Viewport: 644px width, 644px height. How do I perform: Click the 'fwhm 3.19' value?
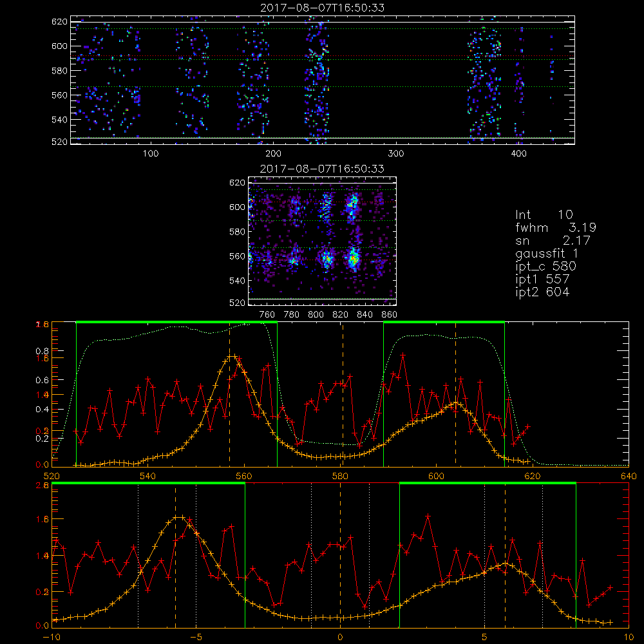click(582, 227)
